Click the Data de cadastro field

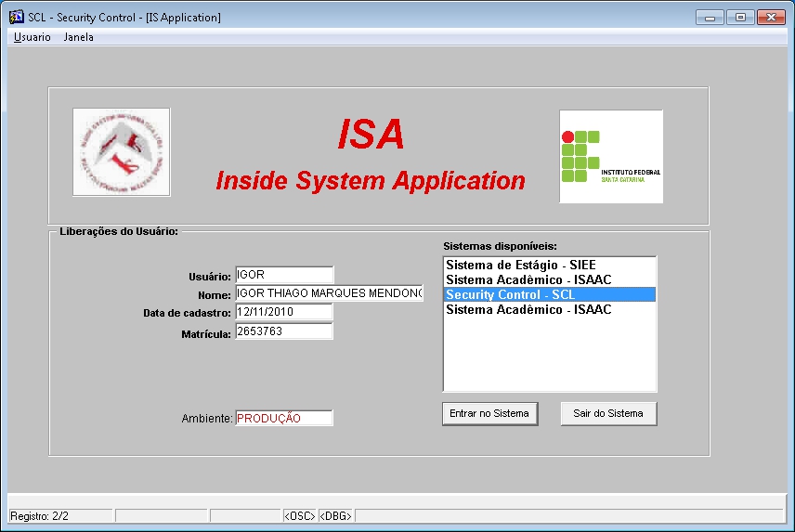284,312
